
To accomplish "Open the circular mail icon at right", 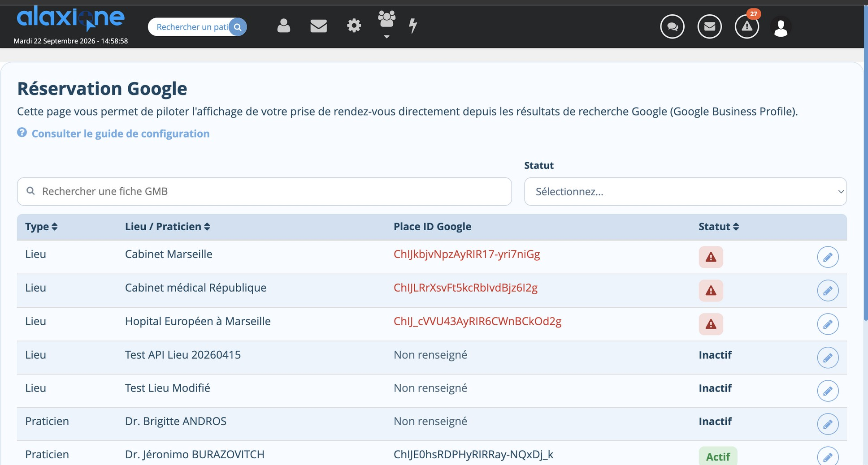I will coord(709,26).
